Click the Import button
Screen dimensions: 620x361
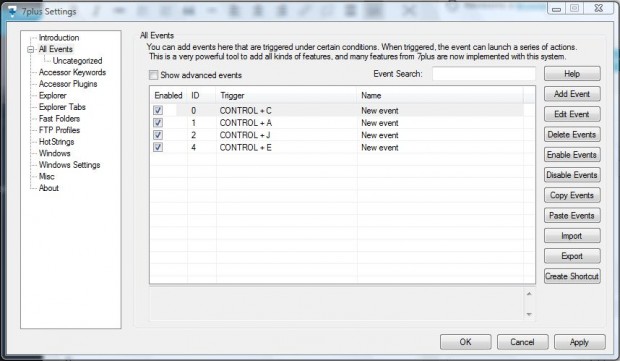(572, 236)
